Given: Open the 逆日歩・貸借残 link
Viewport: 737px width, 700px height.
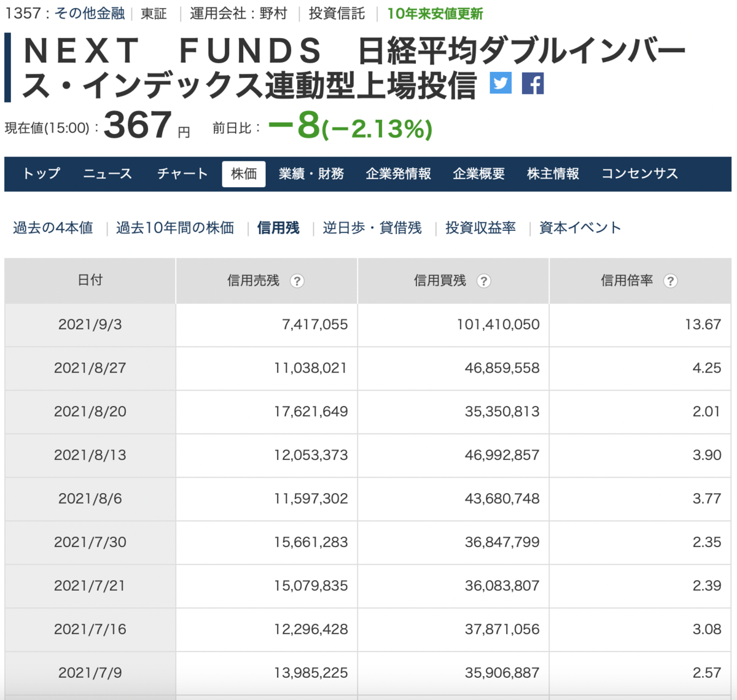Looking at the screenshot, I should point(372,228).
